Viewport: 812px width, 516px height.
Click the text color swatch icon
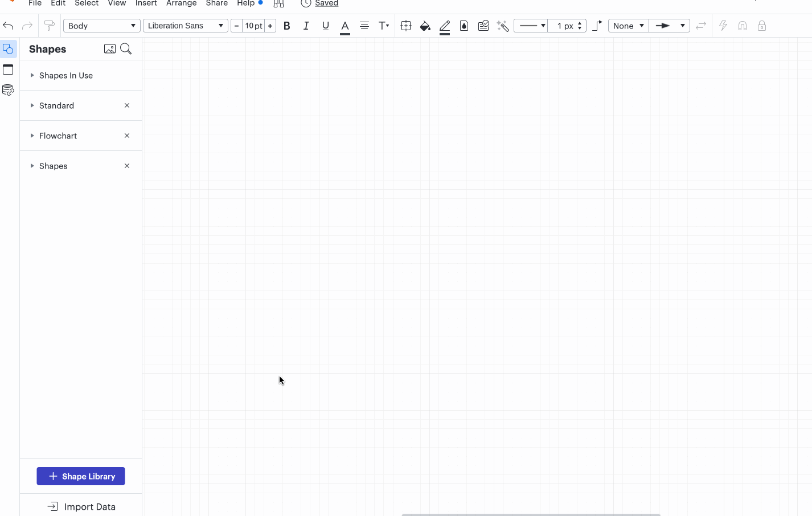(345, 26)
